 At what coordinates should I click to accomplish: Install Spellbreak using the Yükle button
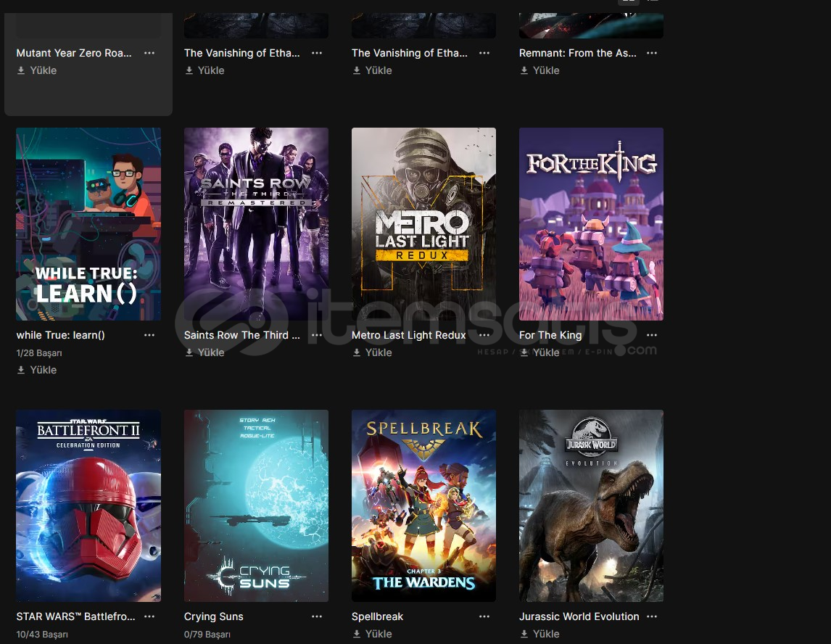[372, 634]
